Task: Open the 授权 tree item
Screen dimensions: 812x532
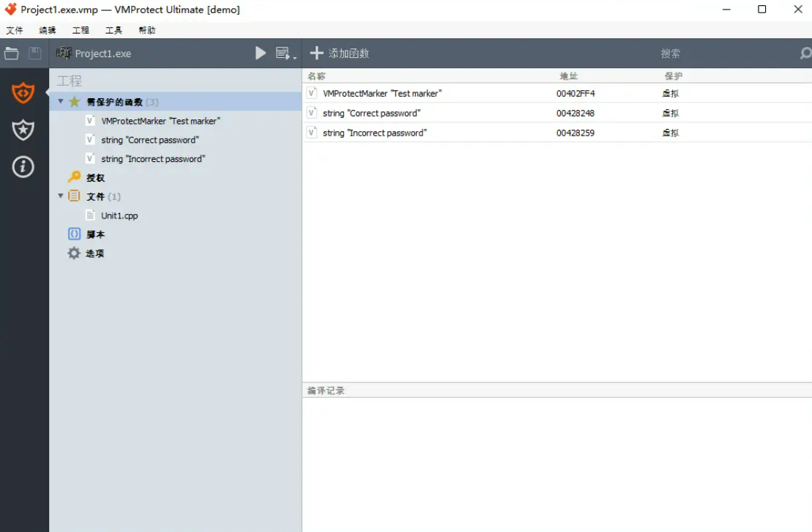Action: pyautogui.click(x=95, y=178)
